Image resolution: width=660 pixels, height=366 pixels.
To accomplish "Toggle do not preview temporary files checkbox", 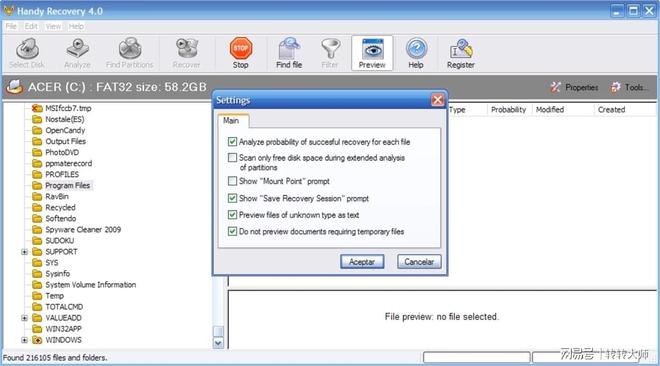I will pos(232,231).
